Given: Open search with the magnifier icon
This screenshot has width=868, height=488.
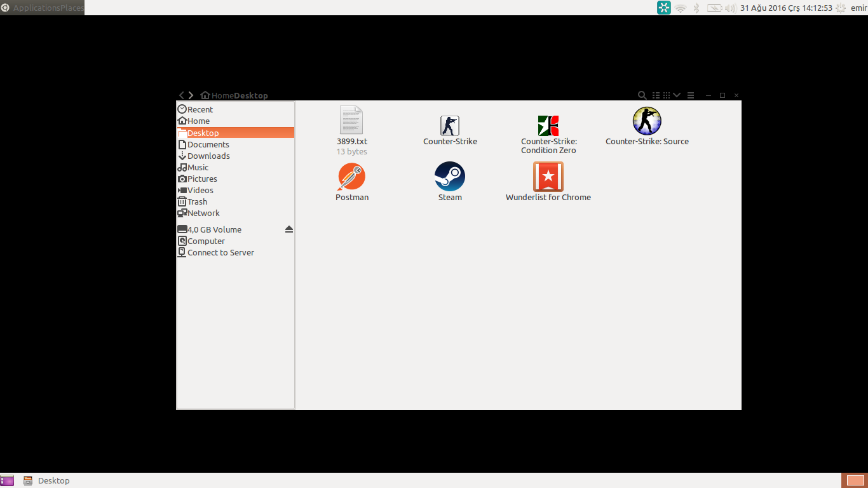Looking at the screenshot, I should tap(642, 95).
